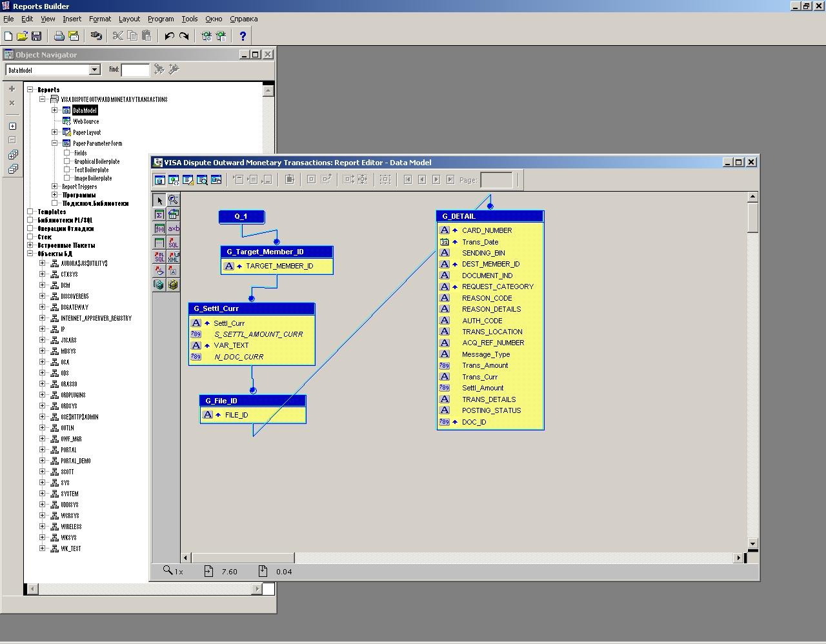Click the Paper Layout view icon in editor toolbar
This screenshot has height=644, width=826.
pyautogui.click(x=188, y=179)
